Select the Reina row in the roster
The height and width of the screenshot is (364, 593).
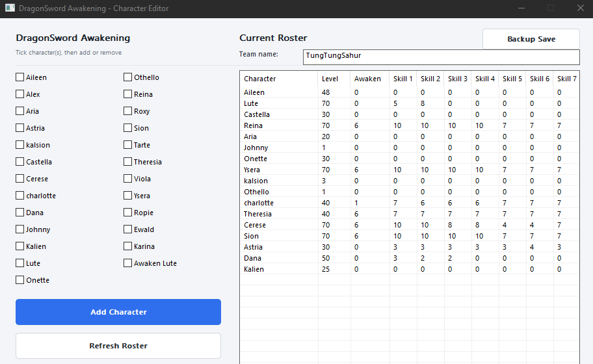(x=409, y=125)
